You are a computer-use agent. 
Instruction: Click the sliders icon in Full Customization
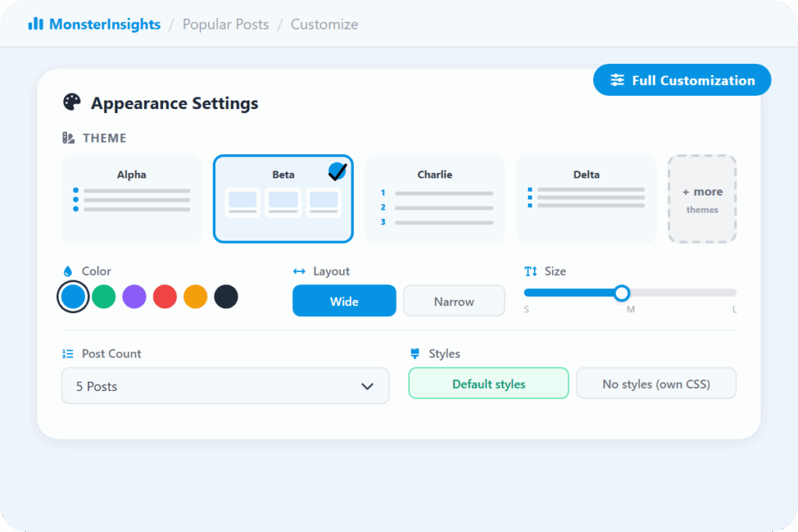617,80
